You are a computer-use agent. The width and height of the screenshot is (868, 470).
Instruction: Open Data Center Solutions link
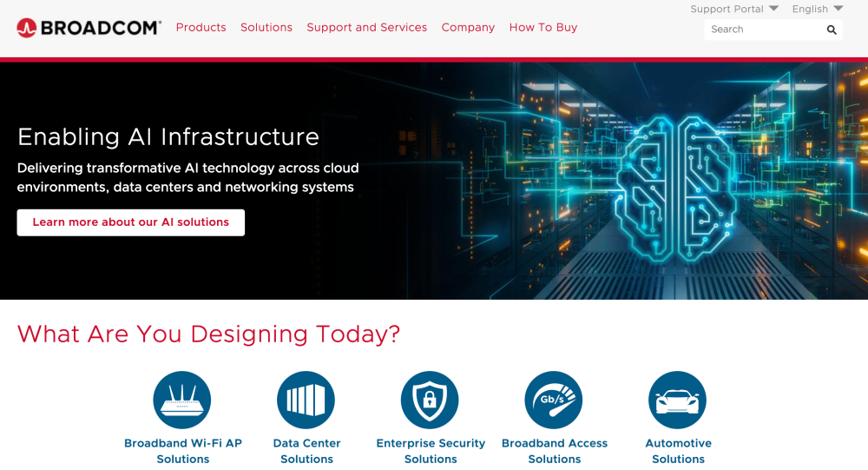306,451
